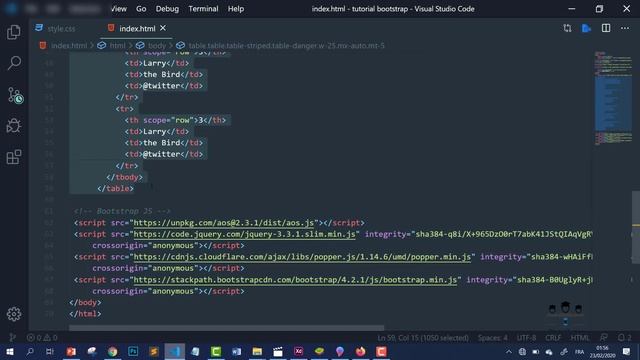Click the html breadcrumb segment

(x=117, y=45)
